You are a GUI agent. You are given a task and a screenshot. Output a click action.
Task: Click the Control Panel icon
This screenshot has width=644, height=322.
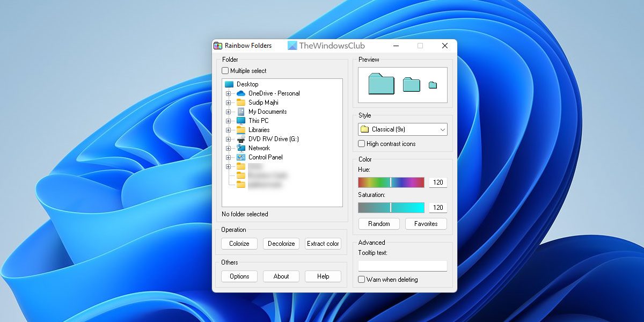coord(241,157)
